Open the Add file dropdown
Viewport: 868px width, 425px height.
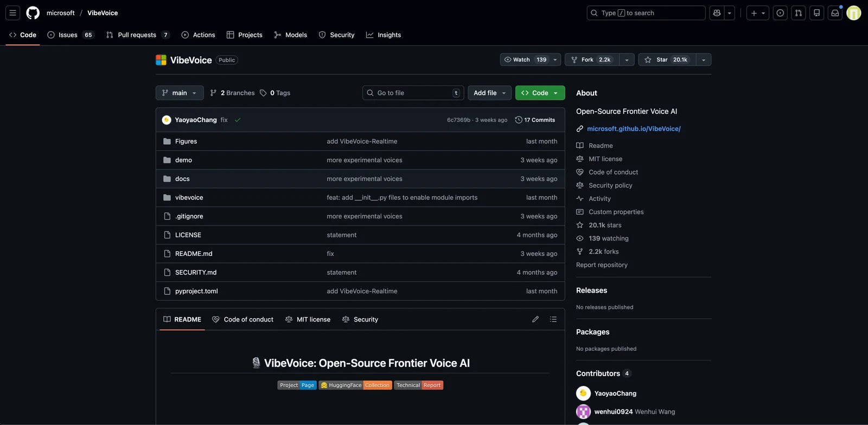pyautogui.click(x=489, y=93)
